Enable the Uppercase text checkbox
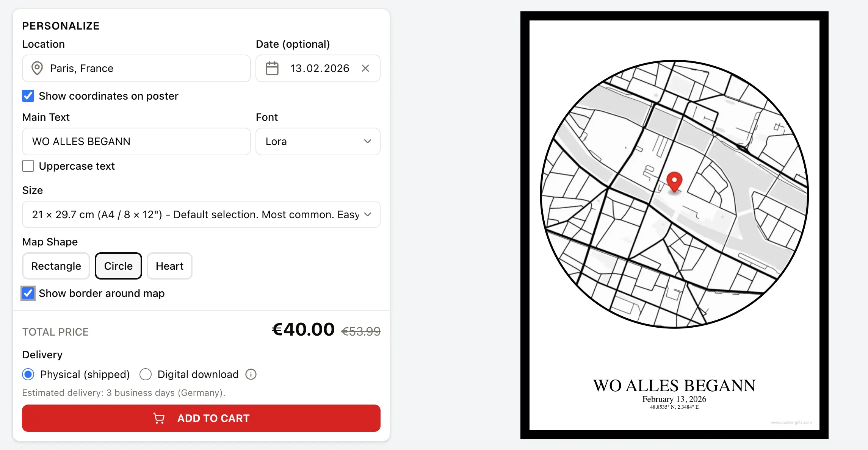This screenshot has height=450, width=868. 28,166
